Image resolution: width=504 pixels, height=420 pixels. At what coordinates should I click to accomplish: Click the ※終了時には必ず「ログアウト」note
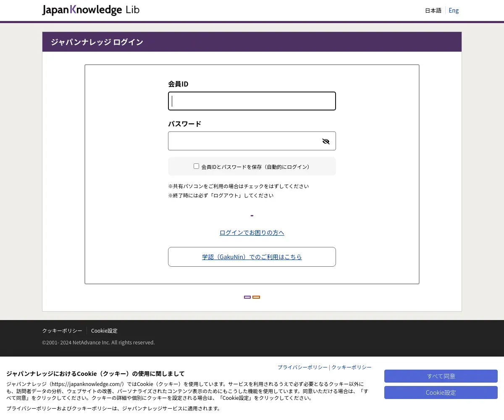pos(221,196)
